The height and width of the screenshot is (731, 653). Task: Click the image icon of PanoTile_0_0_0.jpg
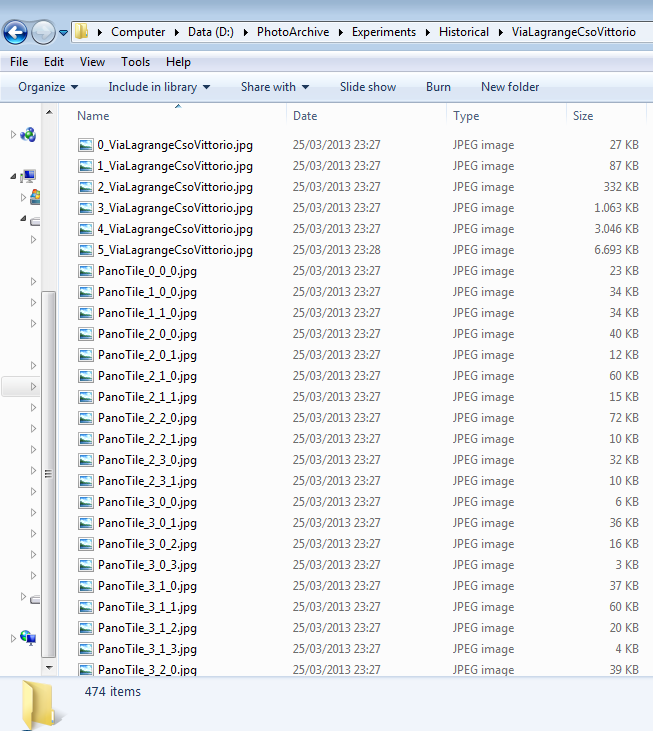pos(86,271)
